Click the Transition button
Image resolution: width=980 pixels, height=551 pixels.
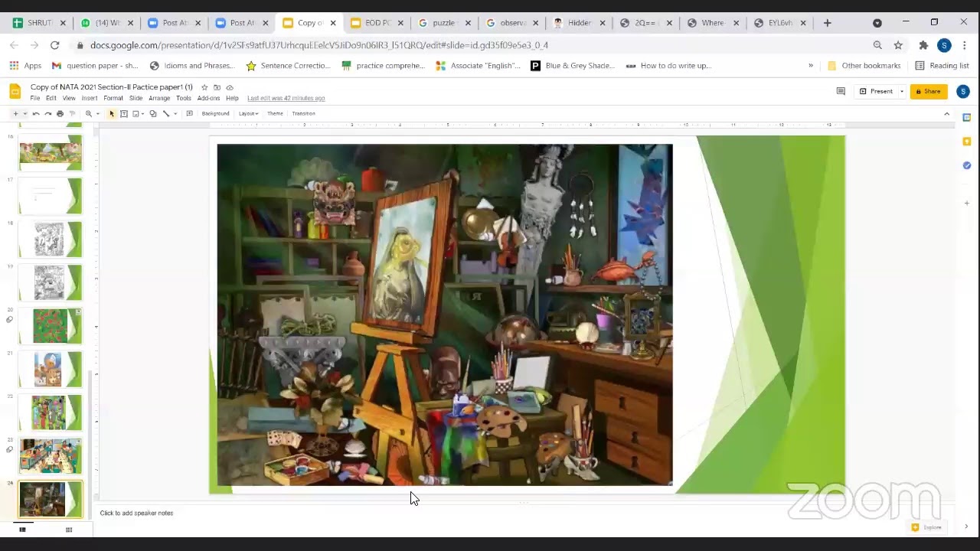pos(303,114)
